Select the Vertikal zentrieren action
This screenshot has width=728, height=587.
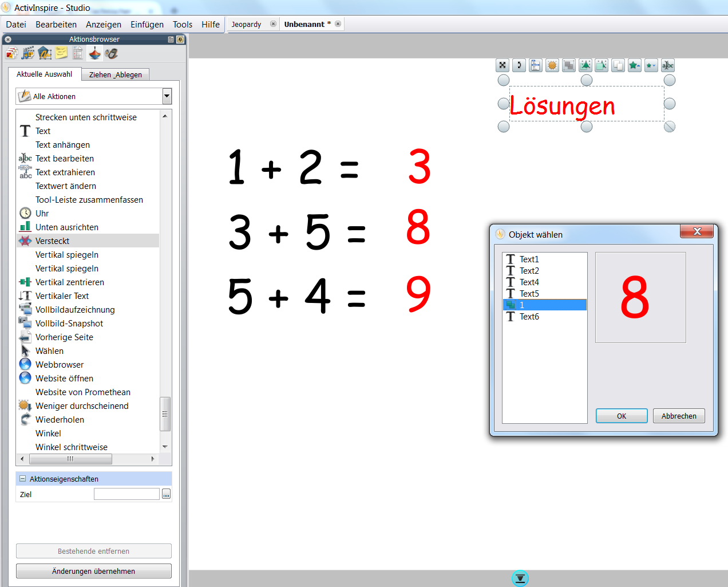(x=88, y=282)
